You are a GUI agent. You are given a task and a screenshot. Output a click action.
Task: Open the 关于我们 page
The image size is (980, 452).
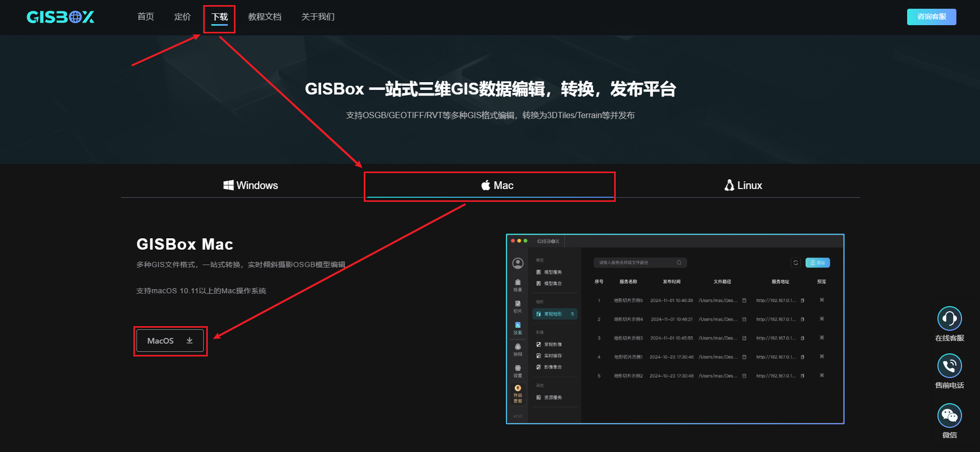click(318, 17)
